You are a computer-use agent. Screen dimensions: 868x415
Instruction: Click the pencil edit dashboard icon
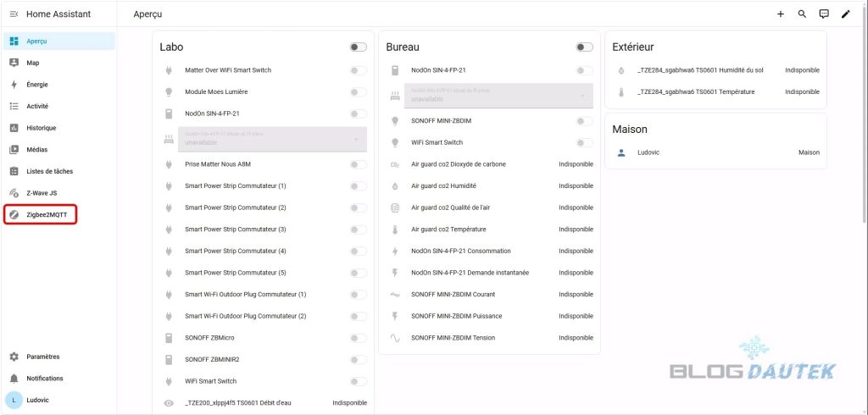tap(845, 14)
